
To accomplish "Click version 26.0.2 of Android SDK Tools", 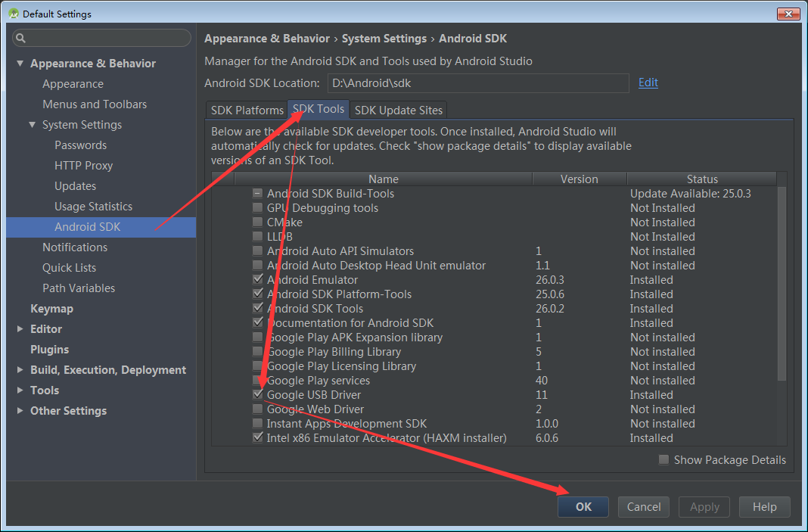I will click(550, 309).
